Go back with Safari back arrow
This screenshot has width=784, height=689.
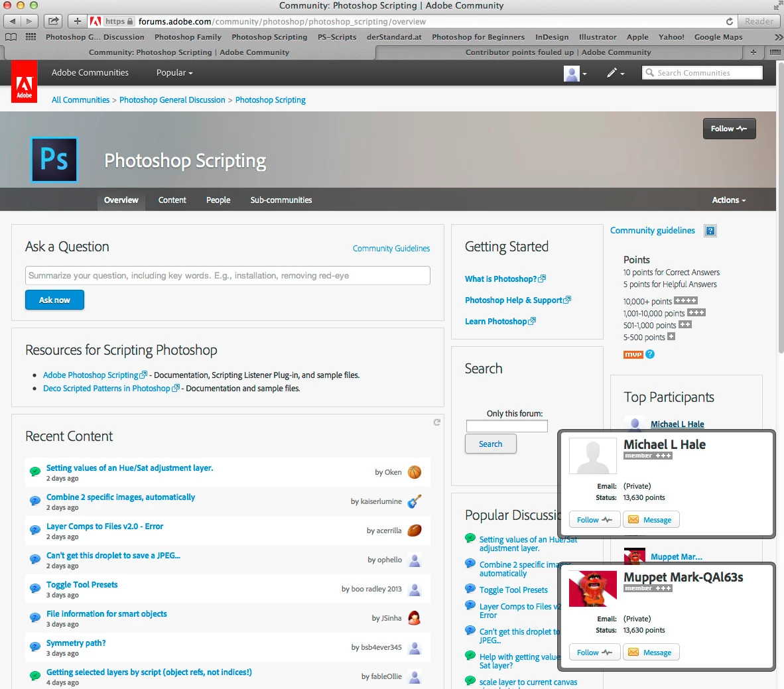point(13,21)
